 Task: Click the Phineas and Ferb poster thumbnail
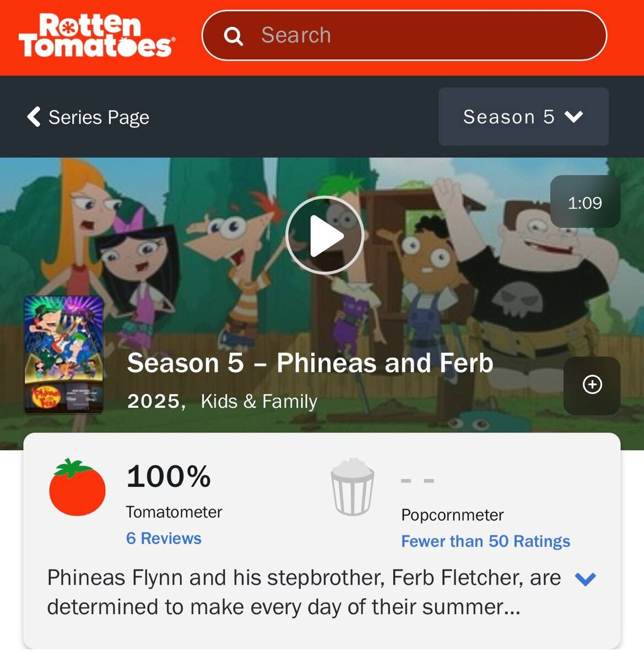click(64, 355)
